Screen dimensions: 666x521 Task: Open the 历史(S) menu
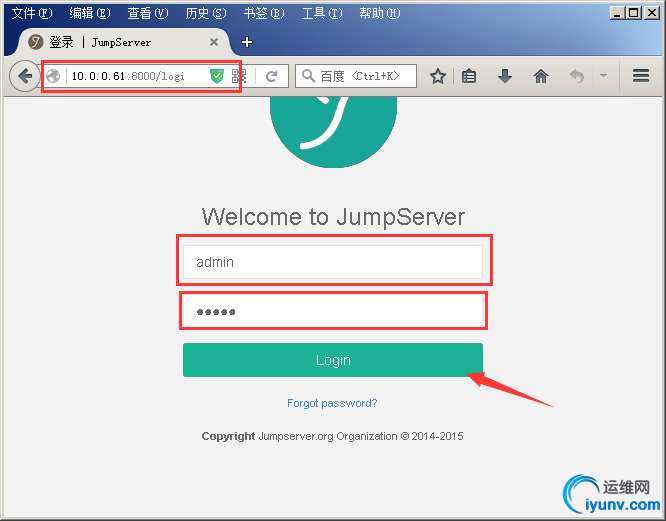(x=206, y=14)
